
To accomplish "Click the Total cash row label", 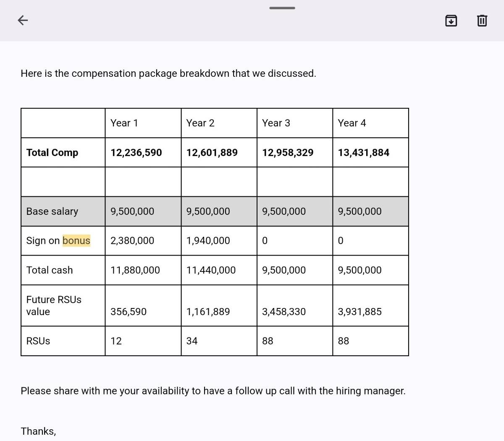I will (x=50, y=270).
